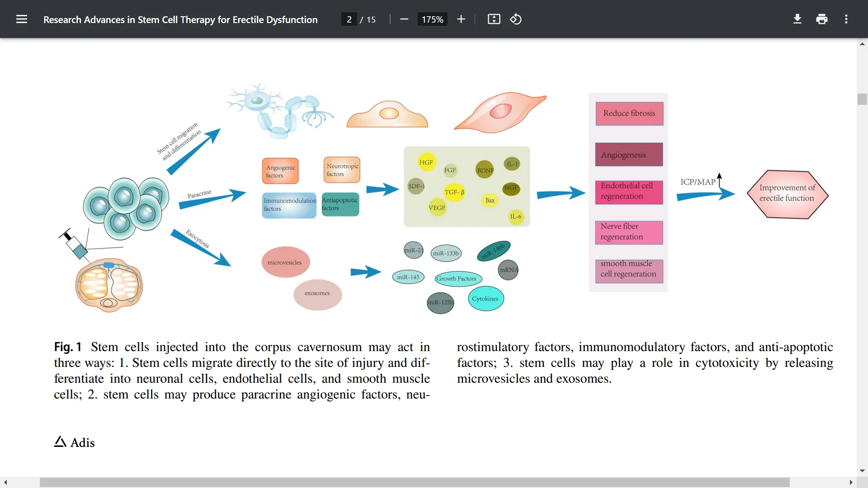Print the PDF document
Viewport: 868px width, 488px height.
822,19
